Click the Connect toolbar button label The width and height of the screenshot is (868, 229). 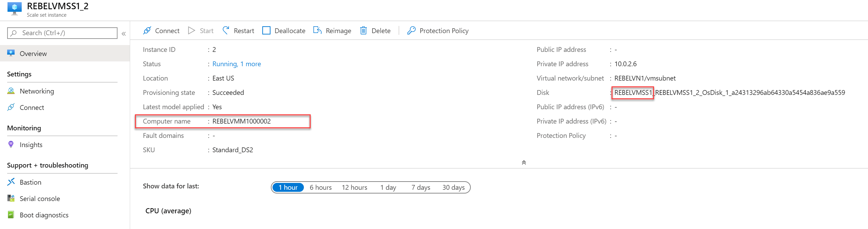[x=167, y=31]
